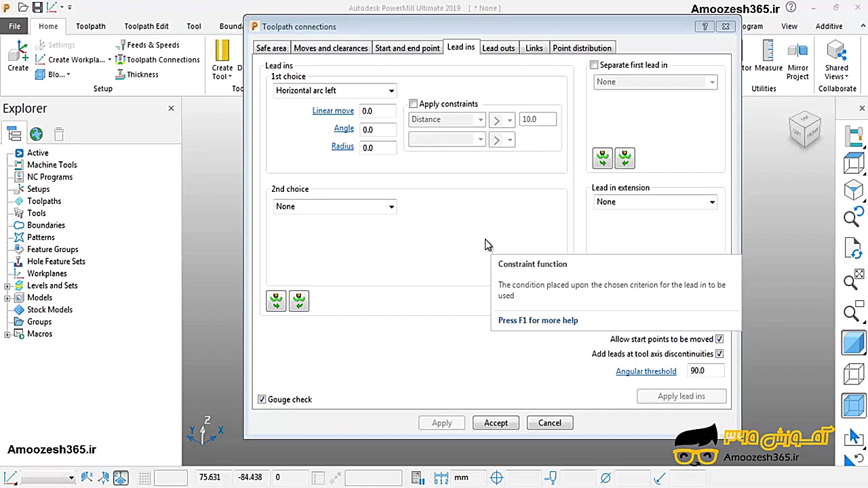Open the 2nd choice None dropdown
The height and width of the screenshot is (488, 868).
[x=334, y=207]
